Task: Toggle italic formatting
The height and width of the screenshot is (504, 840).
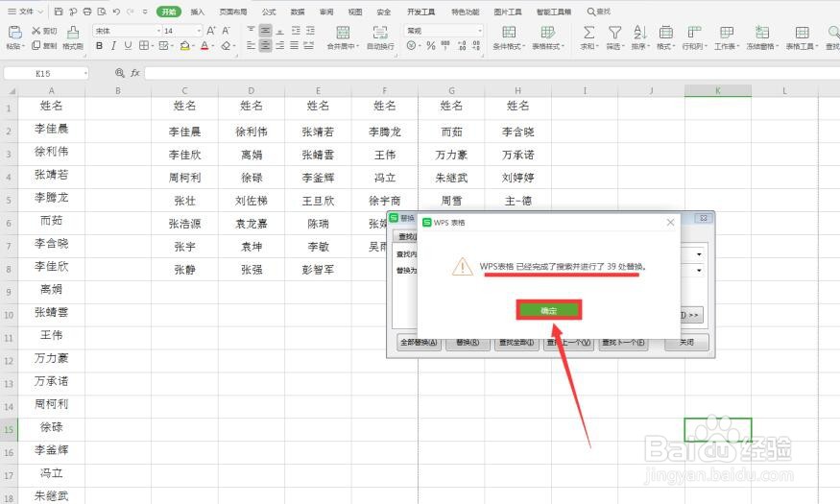Action: tap(113, 46)
